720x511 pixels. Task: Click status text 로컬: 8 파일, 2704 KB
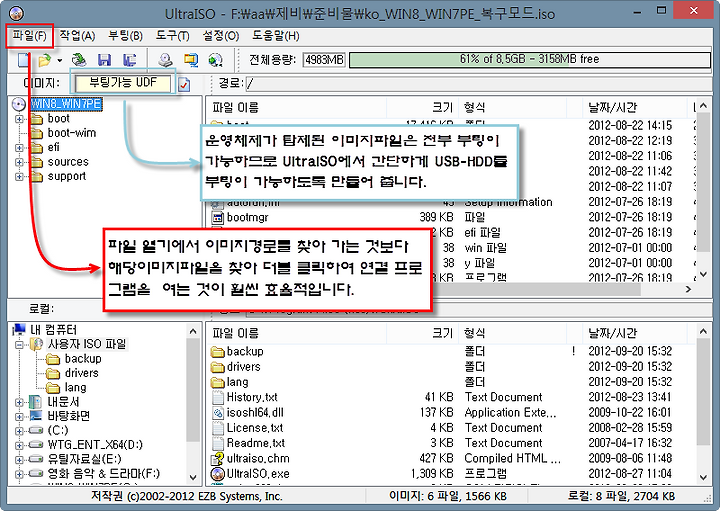621,496
